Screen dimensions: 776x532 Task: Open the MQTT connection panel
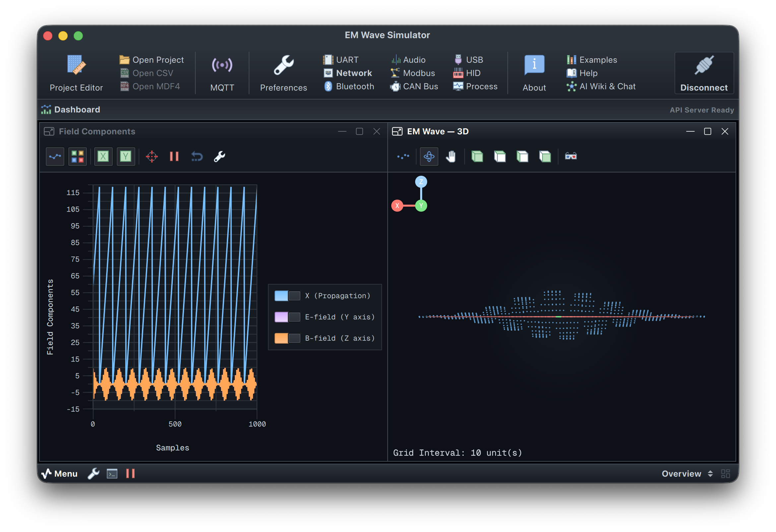(x=222, y=73)
